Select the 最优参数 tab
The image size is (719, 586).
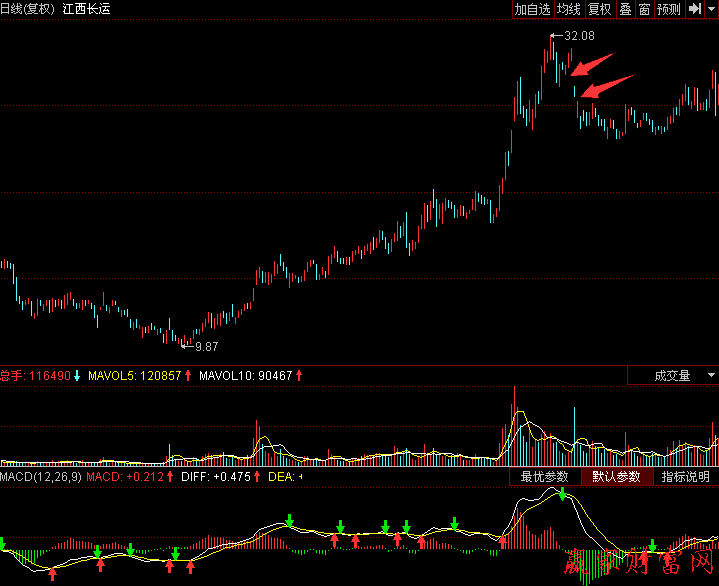coord(545,477)
